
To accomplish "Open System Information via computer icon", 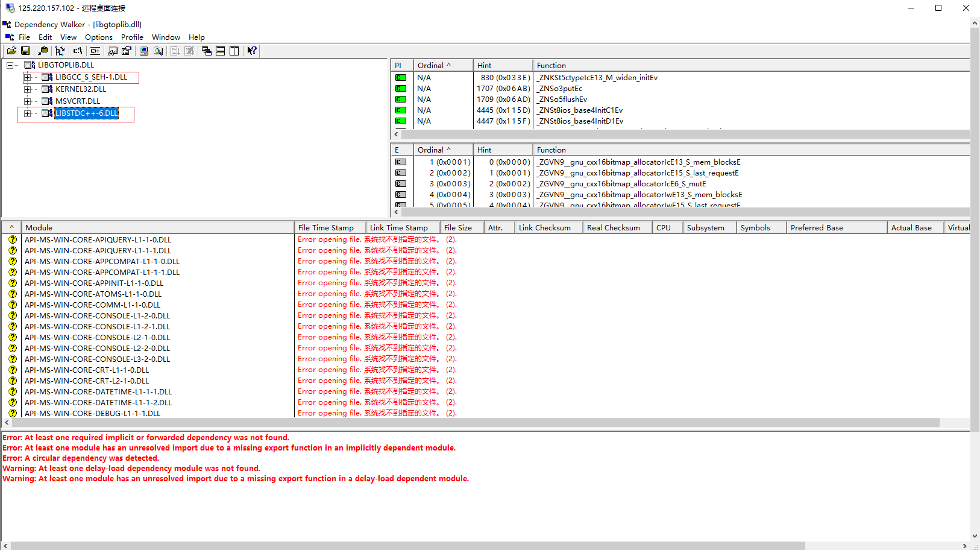I will click(x=143, y=51).
